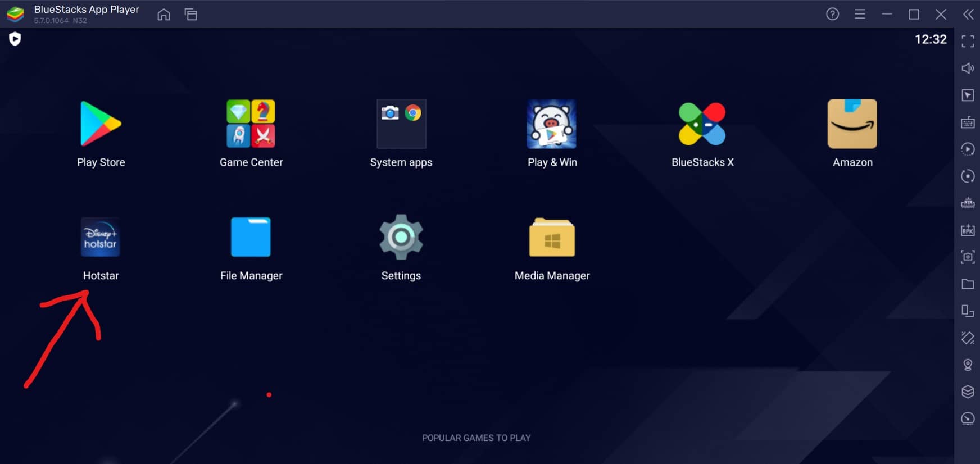Image resolution: width=980 pixels, height=464 pixels.
Task: Click the Install APK icon in sidebar
Action: (x=968, y=230)
